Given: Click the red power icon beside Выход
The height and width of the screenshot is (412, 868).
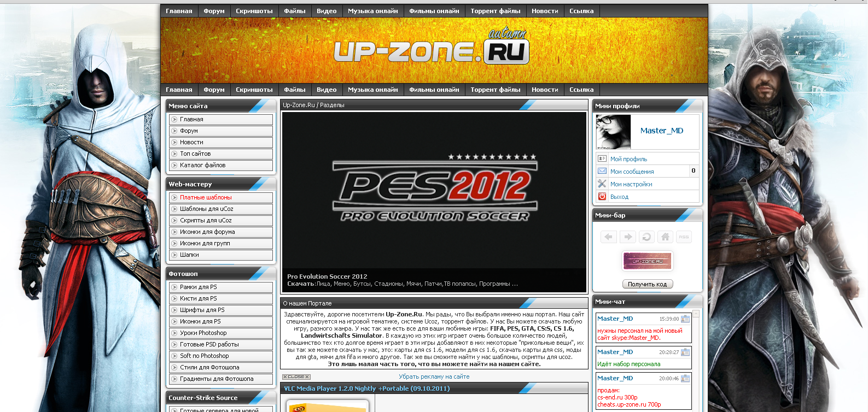Looking at the screenshot, I should pyautogui.click(x=602, y=196).
